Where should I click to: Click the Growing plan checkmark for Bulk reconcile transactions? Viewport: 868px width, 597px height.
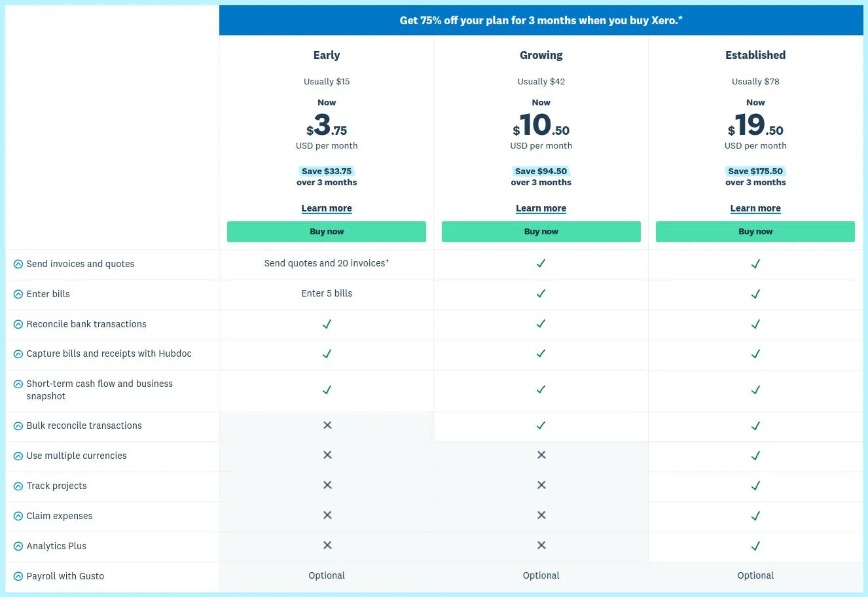(541, 425)
